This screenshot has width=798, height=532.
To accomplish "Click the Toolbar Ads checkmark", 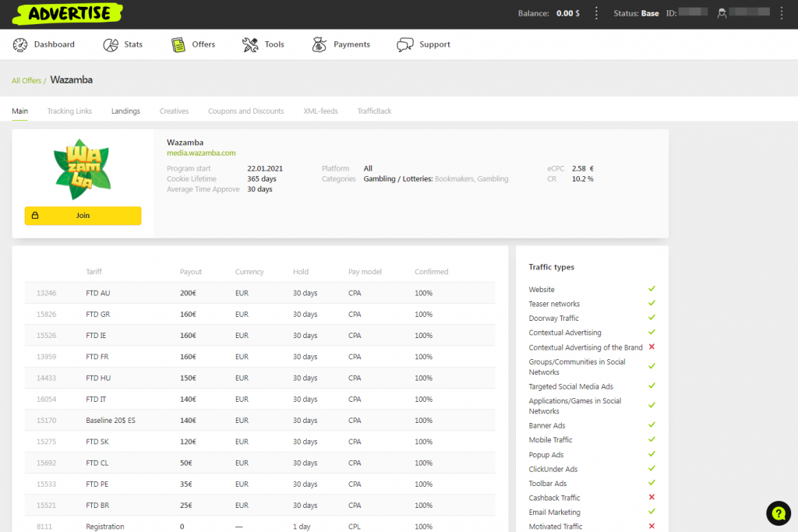I will [x=651, y=482].
